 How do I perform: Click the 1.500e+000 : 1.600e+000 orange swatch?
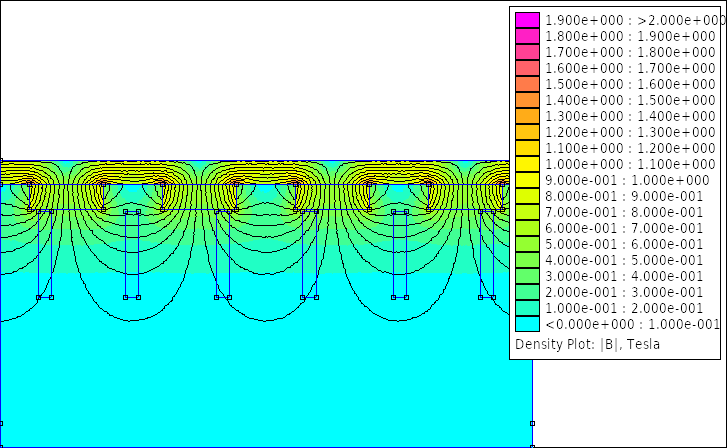coord(527,84)
